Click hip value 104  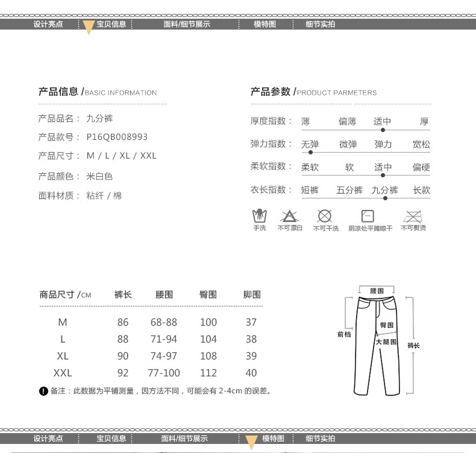208,339
